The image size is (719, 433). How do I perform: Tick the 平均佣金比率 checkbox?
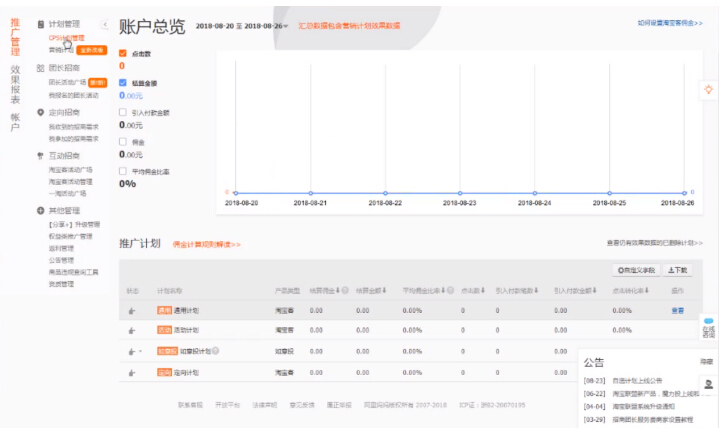pos(123,171)
